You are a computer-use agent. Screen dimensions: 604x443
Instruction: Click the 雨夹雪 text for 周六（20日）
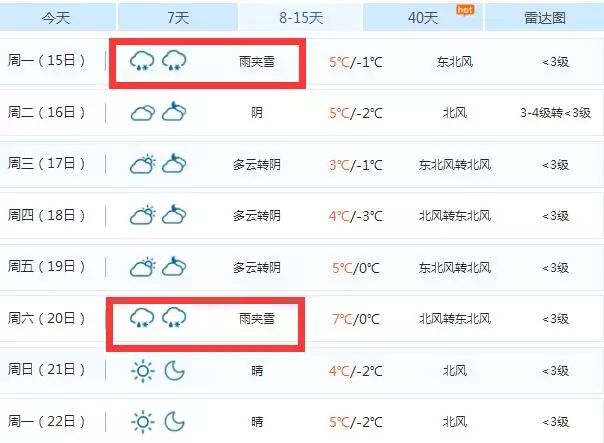point(256,319)
